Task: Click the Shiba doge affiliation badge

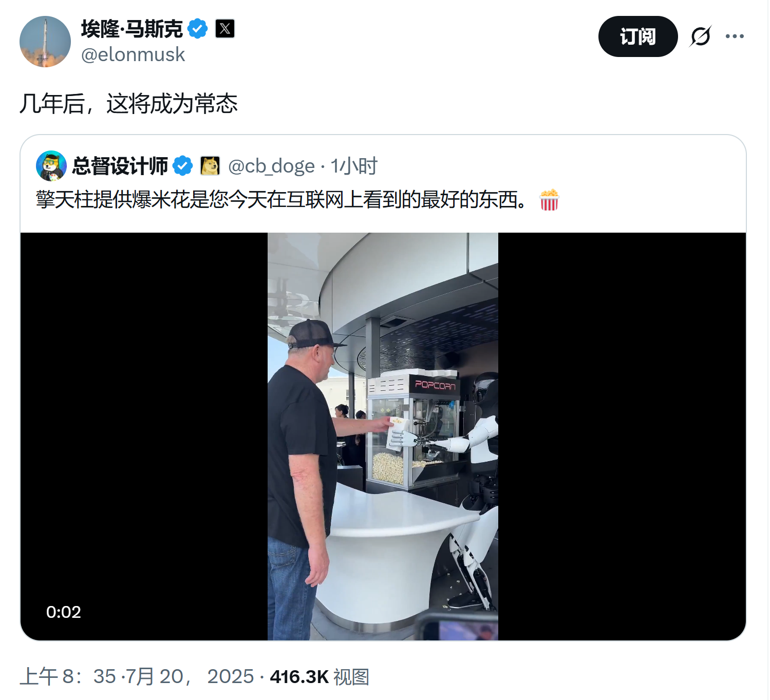Action: click(210, 166)
